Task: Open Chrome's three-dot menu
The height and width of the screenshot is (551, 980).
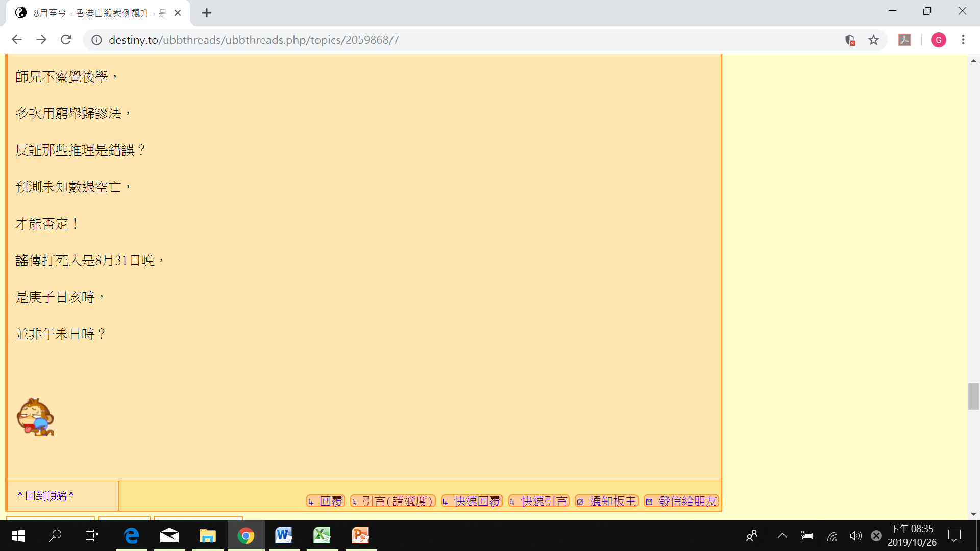Action: pyautogui.click(x=963, y=40)
